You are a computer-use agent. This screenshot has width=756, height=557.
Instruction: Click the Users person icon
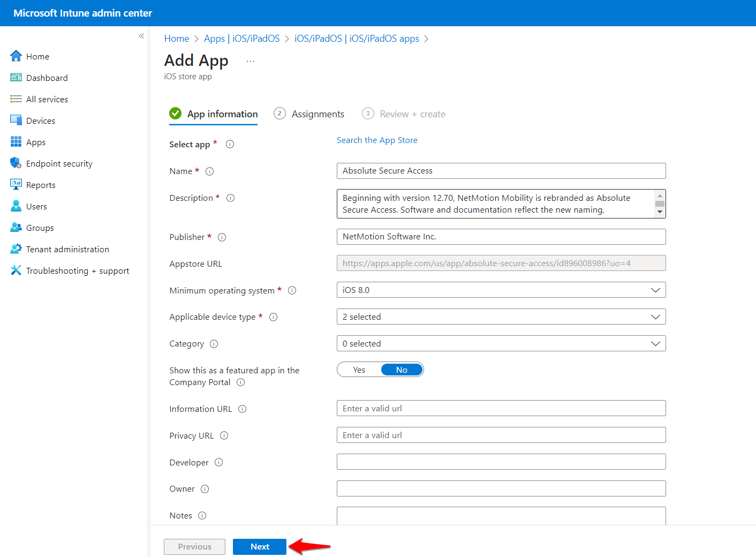click(x=16, y=206)
